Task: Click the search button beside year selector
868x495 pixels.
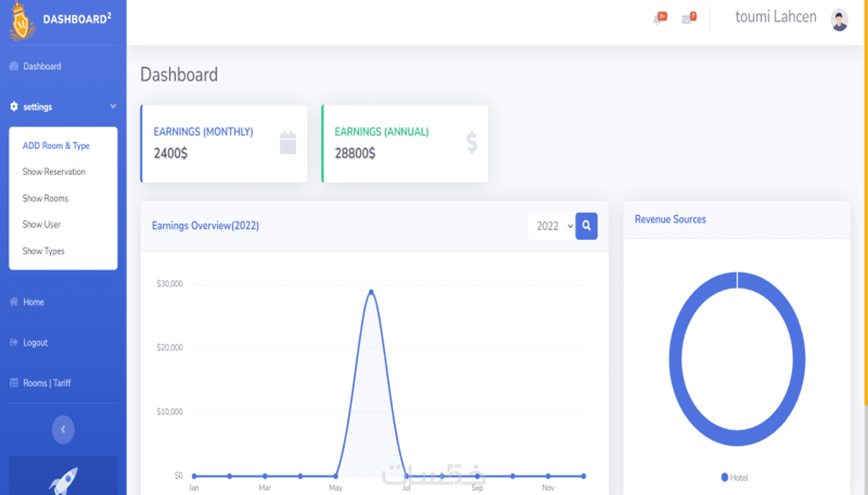Action: (586, 226)
